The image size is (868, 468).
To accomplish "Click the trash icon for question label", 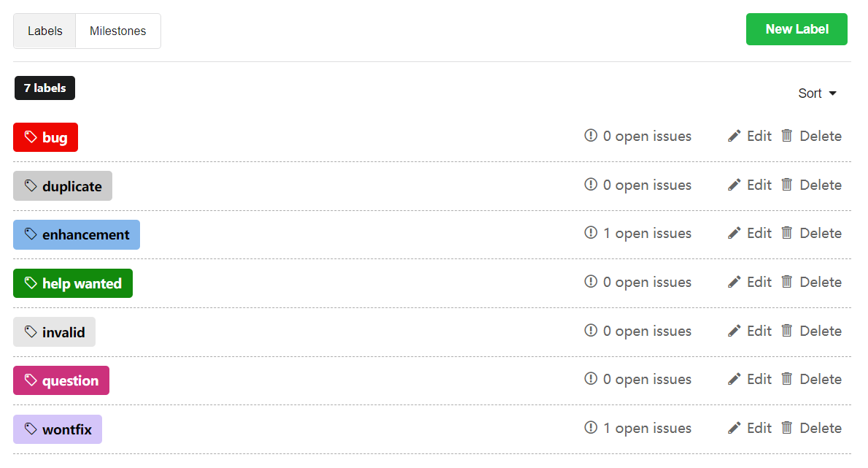I will (x=786, y=379).
